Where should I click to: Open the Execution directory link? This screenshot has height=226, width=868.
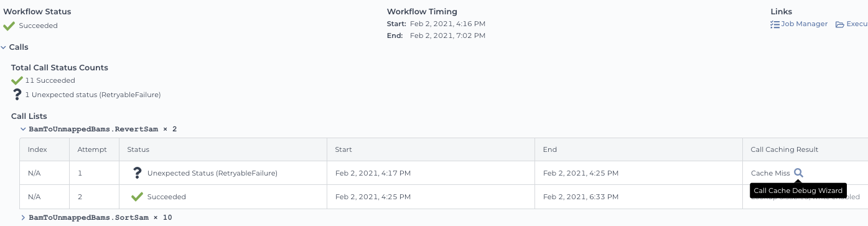857,24
